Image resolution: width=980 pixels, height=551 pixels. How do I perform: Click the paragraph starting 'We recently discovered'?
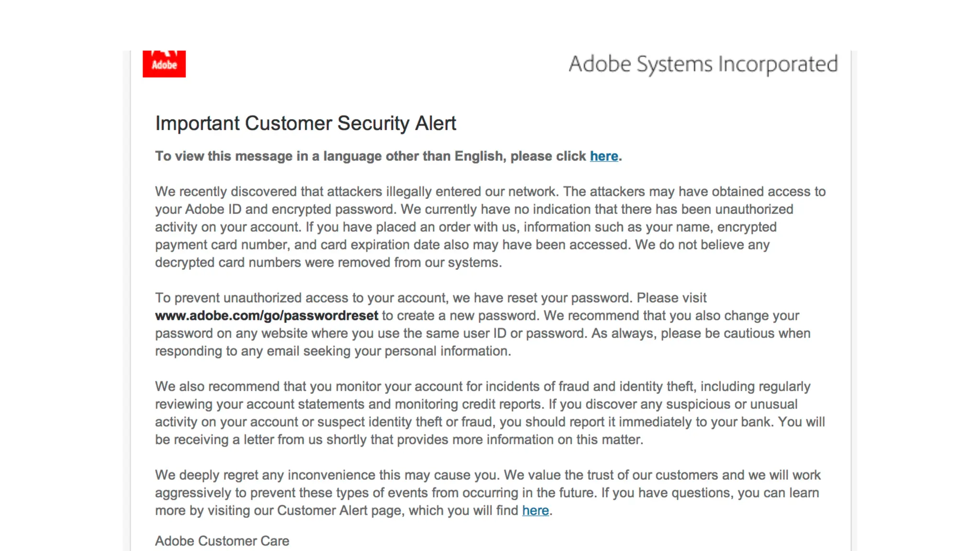[490, 227]
